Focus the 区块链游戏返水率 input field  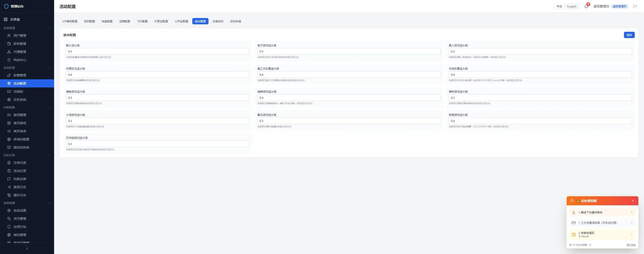coord(157,144)
